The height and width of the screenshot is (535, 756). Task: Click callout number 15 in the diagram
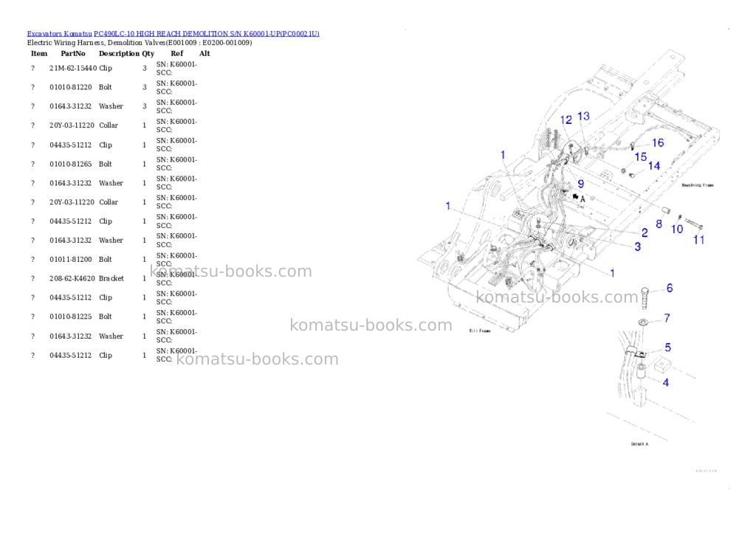(641, 156)
